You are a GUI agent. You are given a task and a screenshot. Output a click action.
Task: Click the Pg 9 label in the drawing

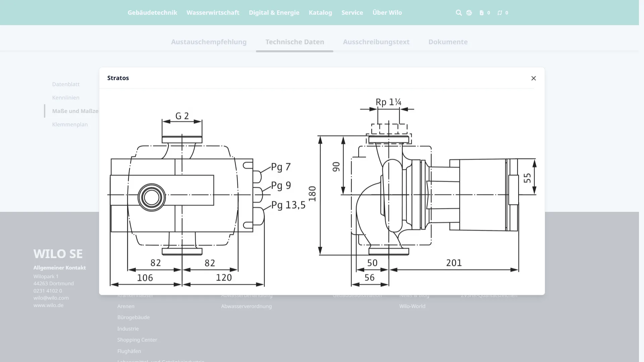coord(281,185)
